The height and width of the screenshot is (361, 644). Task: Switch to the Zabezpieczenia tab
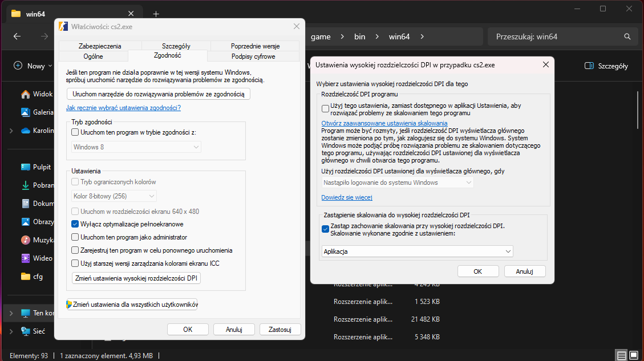(x=100, y=46)
